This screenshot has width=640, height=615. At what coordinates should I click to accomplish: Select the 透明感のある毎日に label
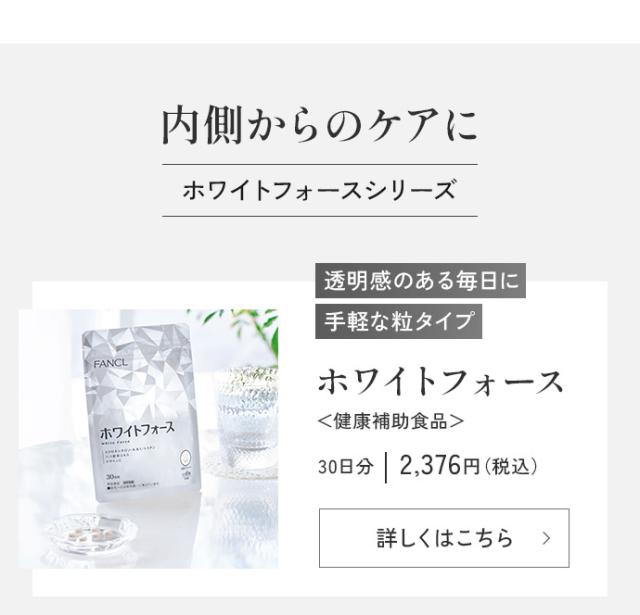(420, 281)
